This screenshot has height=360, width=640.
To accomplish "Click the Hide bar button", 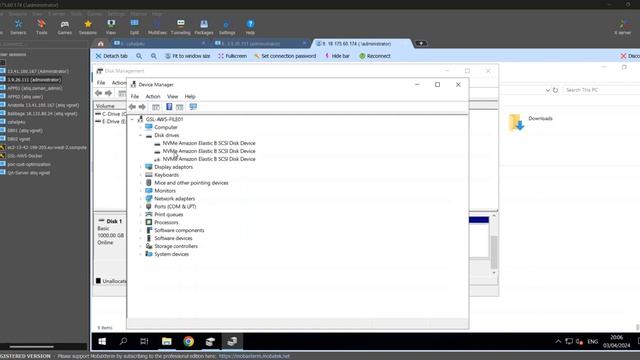I will pos(337,56).
